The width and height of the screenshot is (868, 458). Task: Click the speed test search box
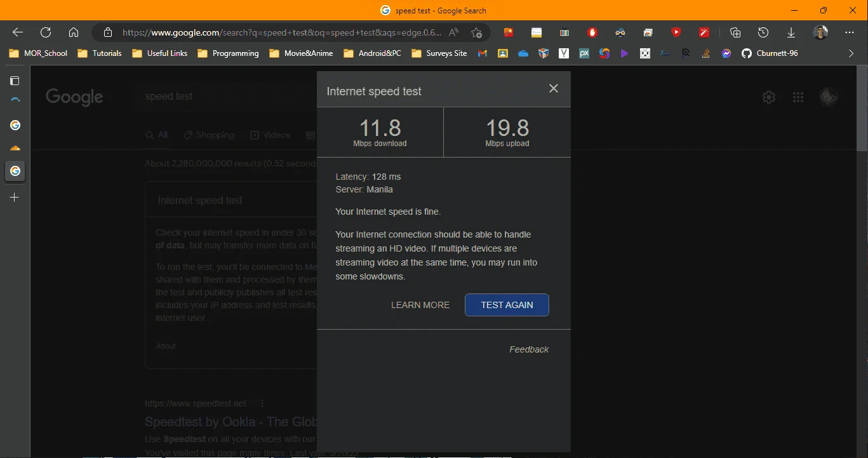pos(225,97)
